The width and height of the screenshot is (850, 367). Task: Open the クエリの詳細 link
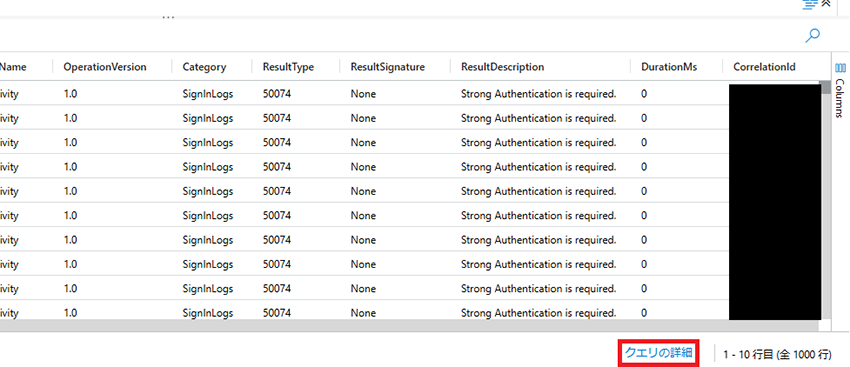click(658, 353)
